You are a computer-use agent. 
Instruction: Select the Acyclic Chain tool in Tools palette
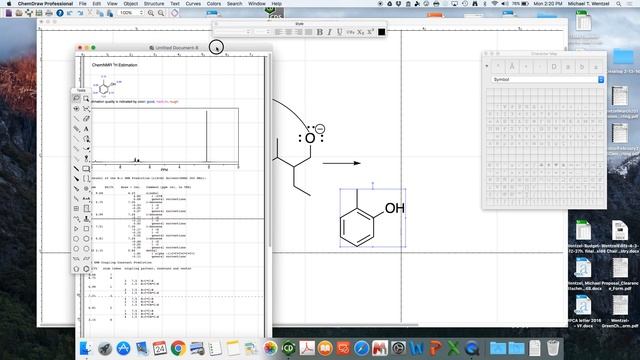pyautogui.click(x=76, y=218)
